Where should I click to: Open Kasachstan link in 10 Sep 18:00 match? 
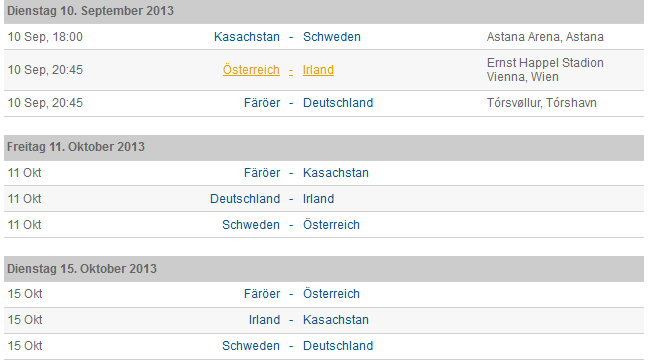pyautogui.click(x=247, y=37)
